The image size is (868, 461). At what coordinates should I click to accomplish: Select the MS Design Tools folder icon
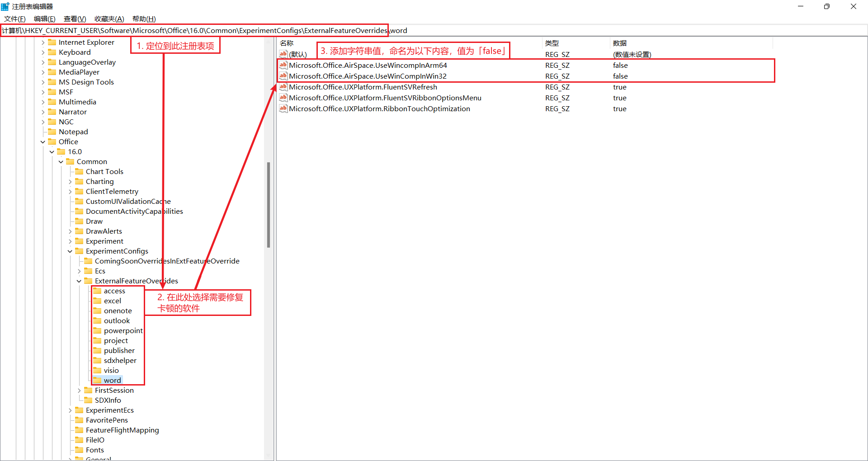click(52, 82)
